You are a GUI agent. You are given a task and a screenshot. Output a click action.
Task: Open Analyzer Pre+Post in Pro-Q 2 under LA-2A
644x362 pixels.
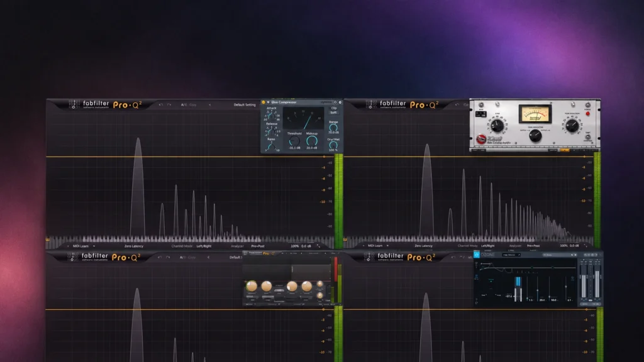pyautogui.click(x=533, y=246)
